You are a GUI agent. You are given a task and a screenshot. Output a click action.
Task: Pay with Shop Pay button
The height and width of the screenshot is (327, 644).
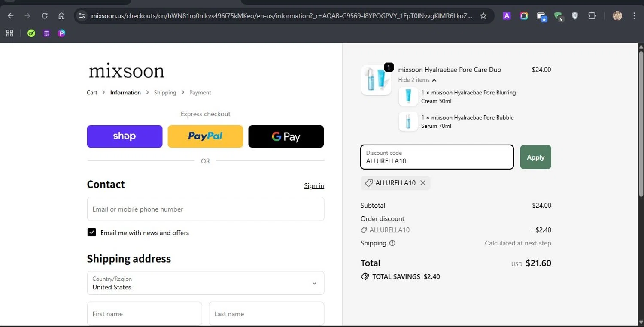tap(125, 136)
